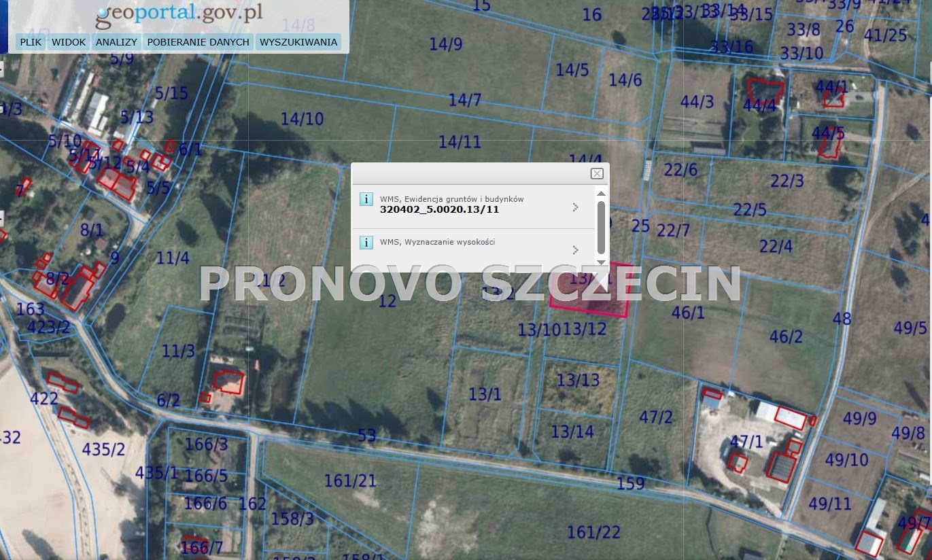The image size is (932, 560).
Task: Click parcel label 49/5 on map
Action: click(910, 328)
